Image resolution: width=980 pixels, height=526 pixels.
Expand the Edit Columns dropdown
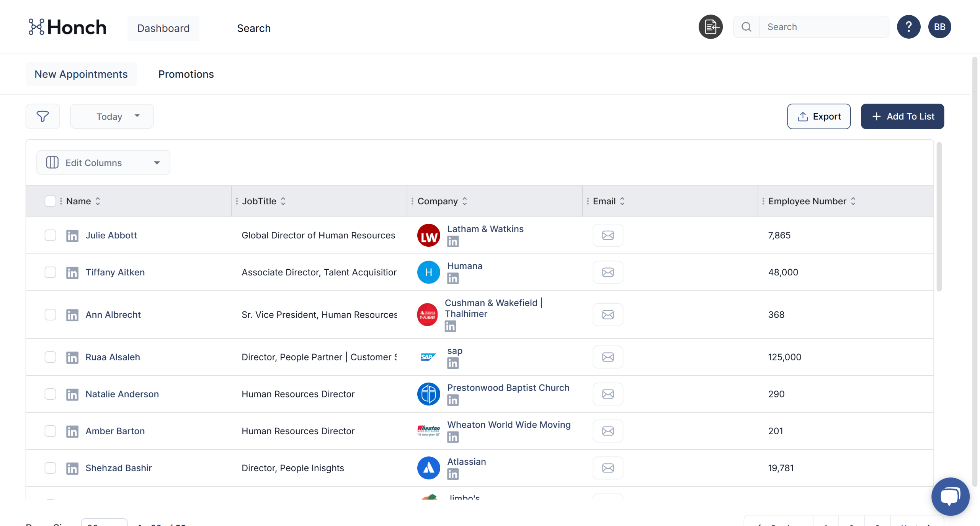coord(103,163)
